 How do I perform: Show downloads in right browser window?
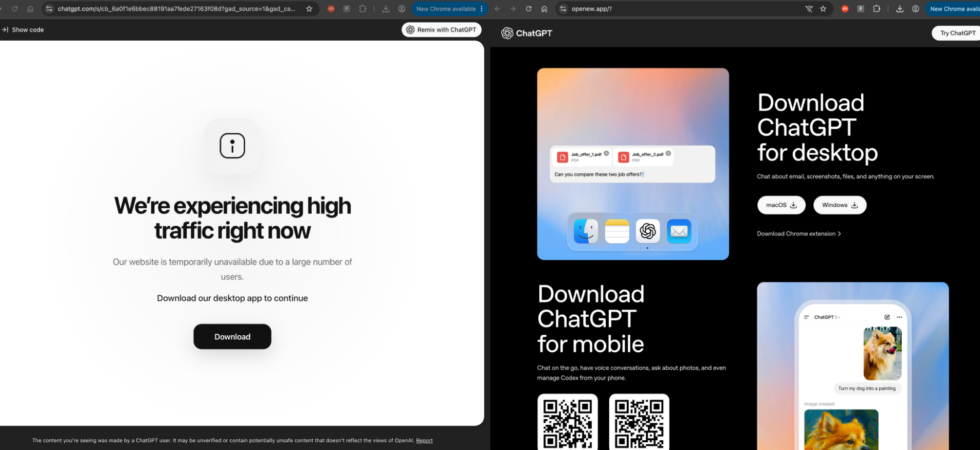click(899, 9)
